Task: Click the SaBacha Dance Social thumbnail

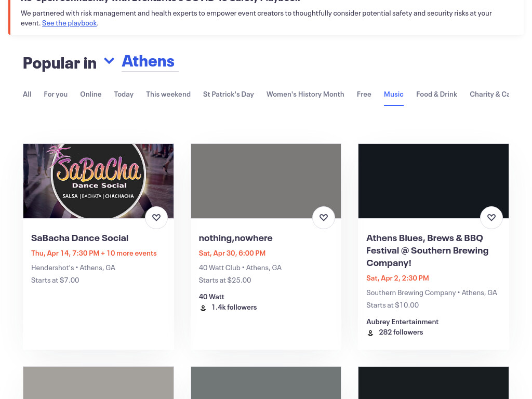Action: 98,181
